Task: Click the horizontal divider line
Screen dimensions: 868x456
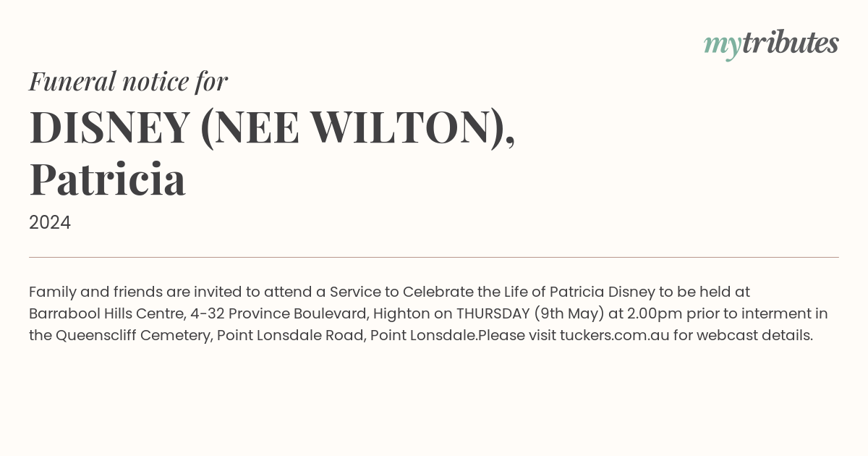Action: point(434,257)
